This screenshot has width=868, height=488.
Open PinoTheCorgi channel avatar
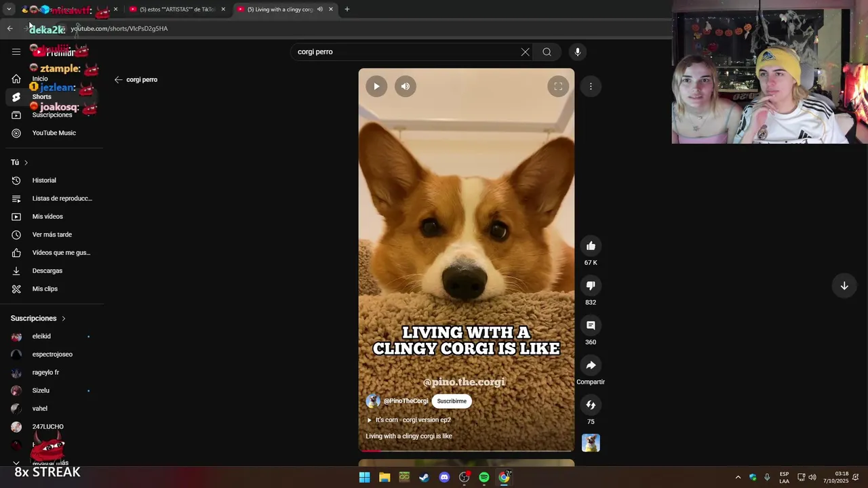coord(373,401)
